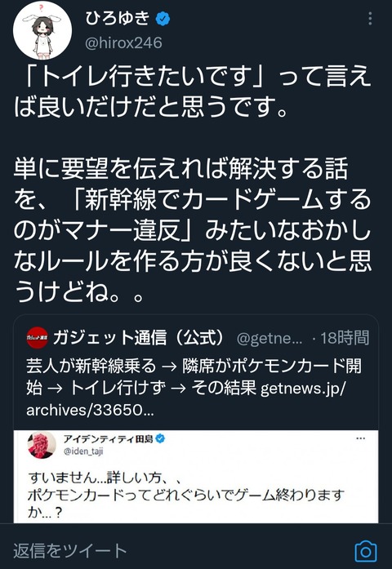This screenshot has height=569, width=392.
Task: Tap the camera icon in reply bar
Action: pos(366,552)
